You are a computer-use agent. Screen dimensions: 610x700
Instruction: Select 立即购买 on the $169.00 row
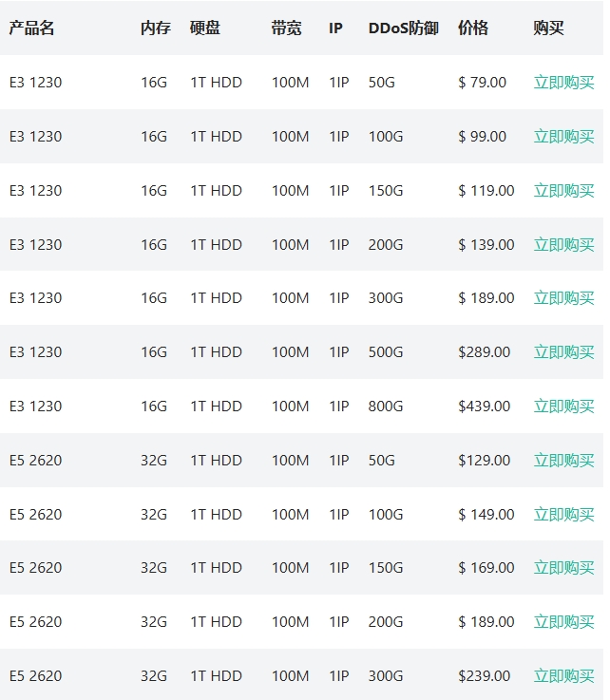click(x=563, y=568)
